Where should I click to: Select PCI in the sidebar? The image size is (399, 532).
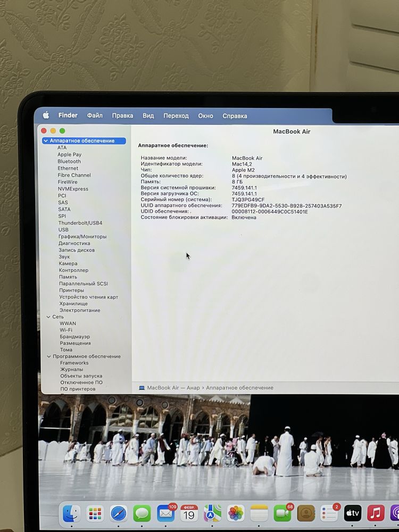[62, 196]
